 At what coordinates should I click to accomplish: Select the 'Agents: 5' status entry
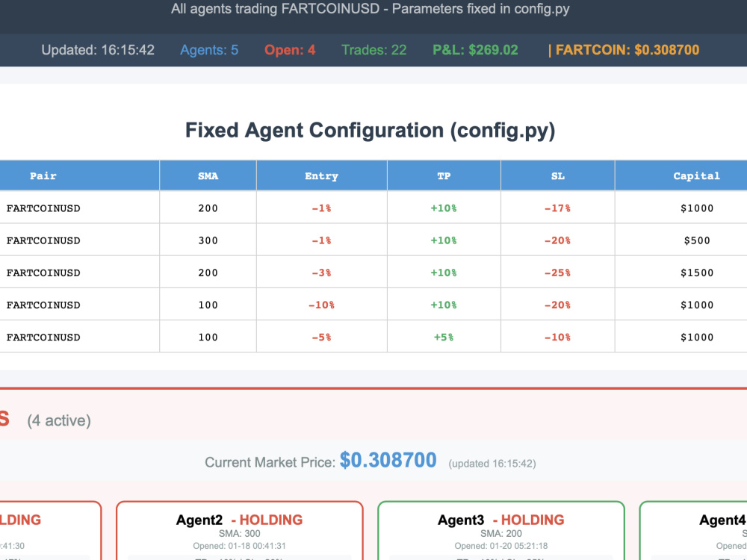209,50
